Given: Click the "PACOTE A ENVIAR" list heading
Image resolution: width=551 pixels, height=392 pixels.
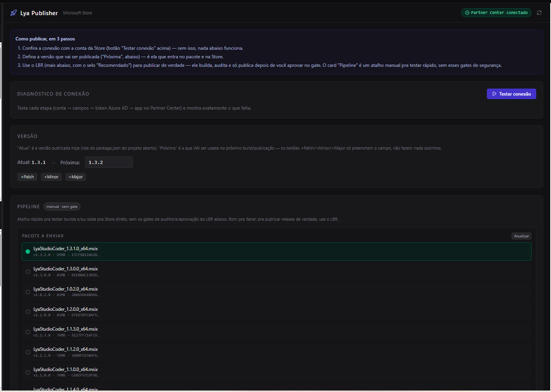Looking at the screenshot, I should tap(43, 236).
